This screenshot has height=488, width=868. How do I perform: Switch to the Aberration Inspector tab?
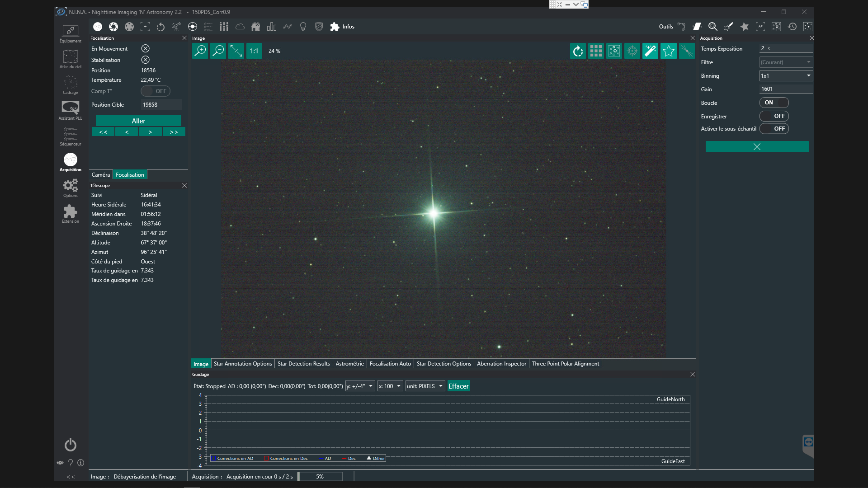click(502, 364)
